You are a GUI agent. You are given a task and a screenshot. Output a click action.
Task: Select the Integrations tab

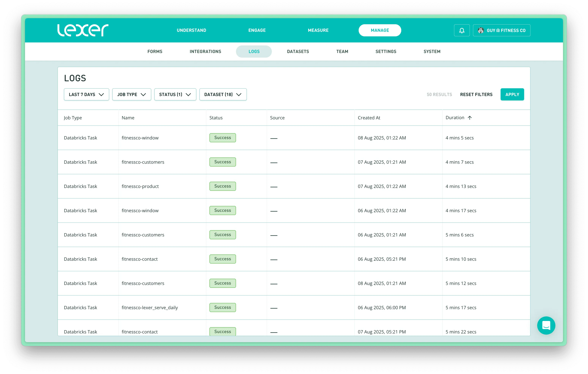pyautogui.click(x=205, y=52)
